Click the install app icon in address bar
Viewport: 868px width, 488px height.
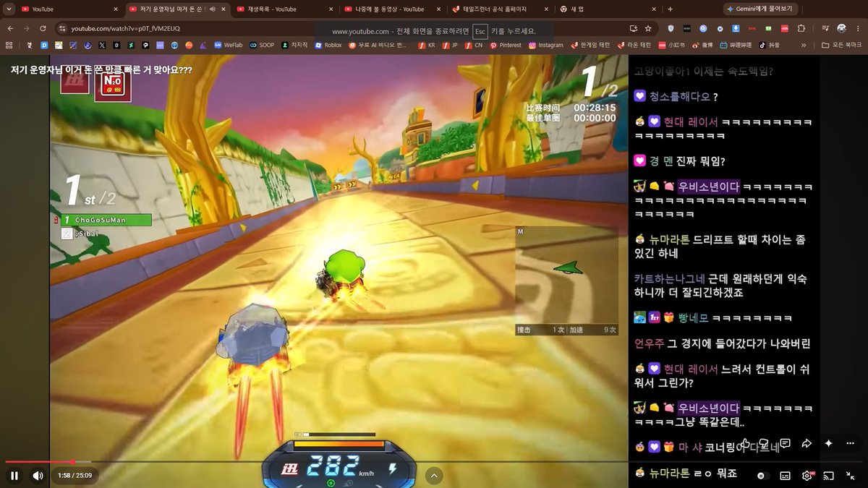pos(634,28)
